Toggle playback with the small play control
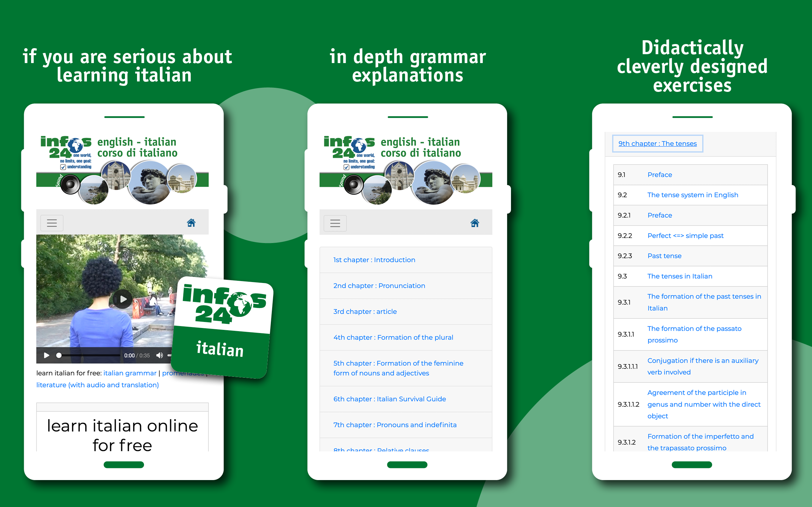This screenshot has height=507, width=812. (47, 356)
